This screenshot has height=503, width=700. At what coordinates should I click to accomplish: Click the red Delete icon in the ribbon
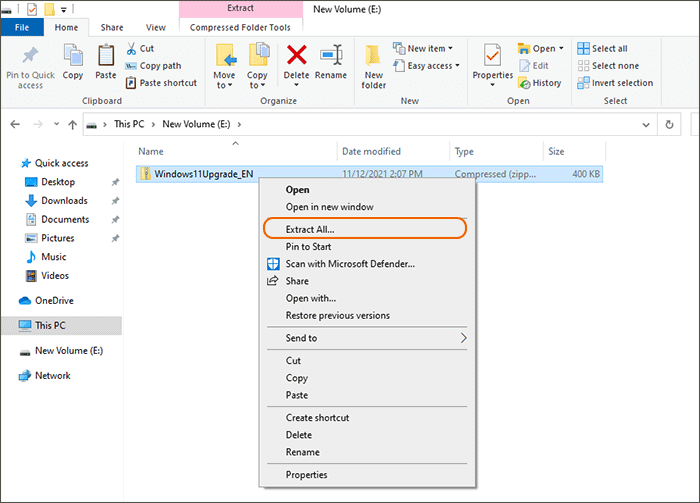(297, 57)
